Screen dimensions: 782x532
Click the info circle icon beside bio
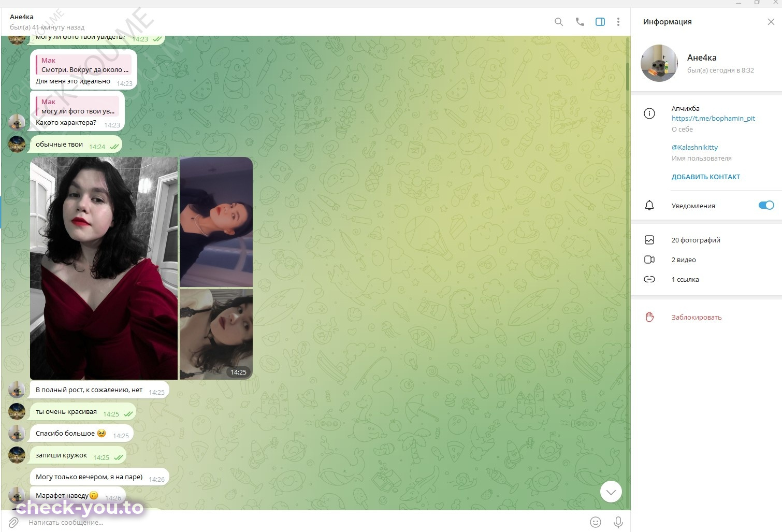(649, 113)
